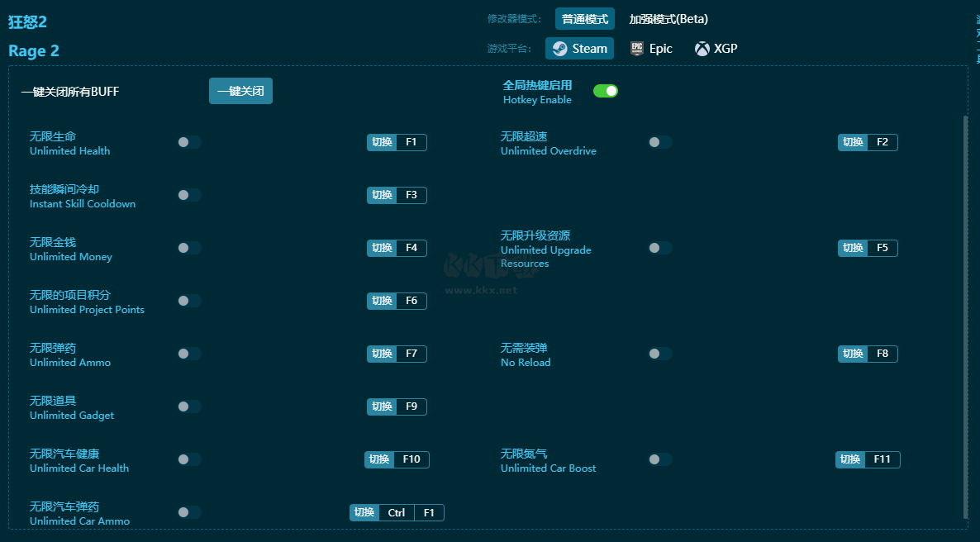Switch to 普通模式 mode
The height and width of the screenshot is (542, 980).
[x=584, y=19]
